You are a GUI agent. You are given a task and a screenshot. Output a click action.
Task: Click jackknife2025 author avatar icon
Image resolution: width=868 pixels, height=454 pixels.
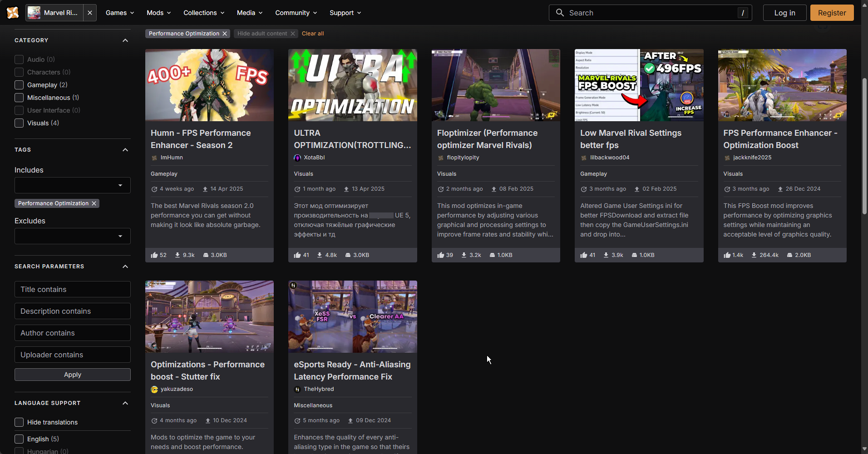click(727, 158)
